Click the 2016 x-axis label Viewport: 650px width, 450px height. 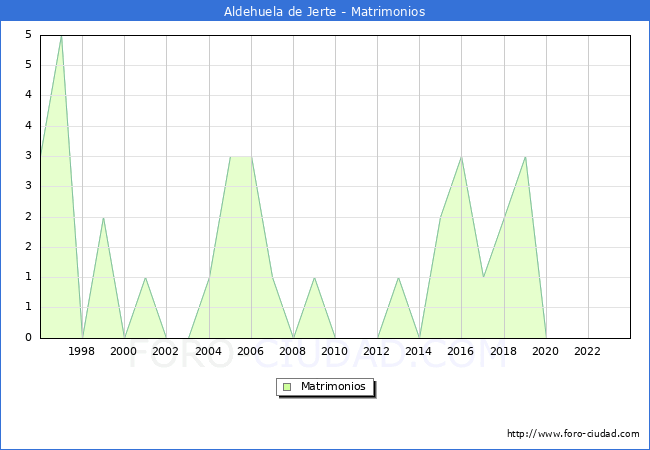click(x=461, y=351)
